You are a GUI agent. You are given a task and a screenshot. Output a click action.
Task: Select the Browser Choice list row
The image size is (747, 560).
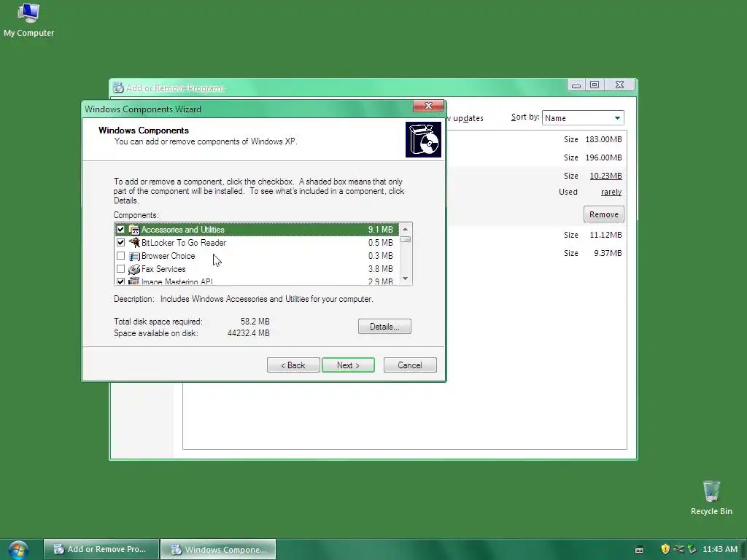[x=257, y=256]
